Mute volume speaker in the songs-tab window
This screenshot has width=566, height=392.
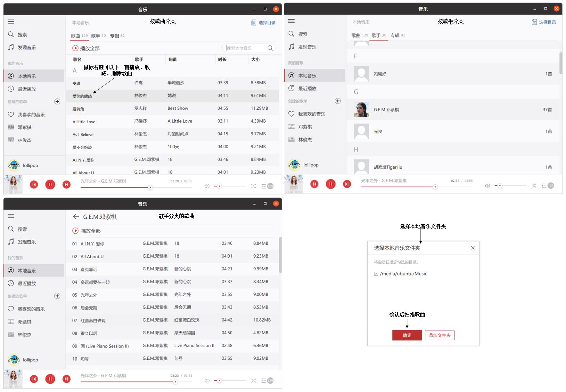[207, 186]
